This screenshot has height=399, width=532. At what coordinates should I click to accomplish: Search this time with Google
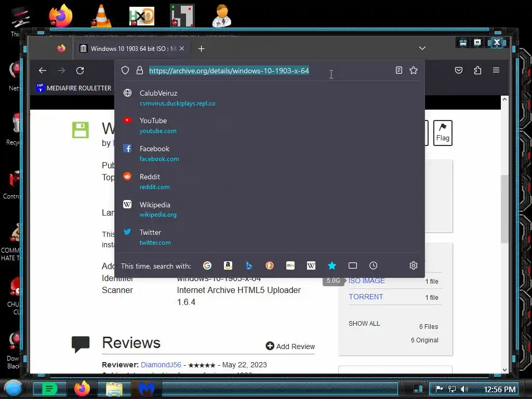tap(207, 265)
